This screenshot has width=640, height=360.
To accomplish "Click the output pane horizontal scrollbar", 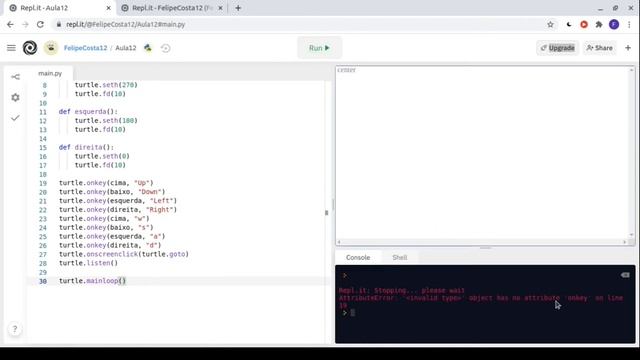I will click(x=482, y=242).
